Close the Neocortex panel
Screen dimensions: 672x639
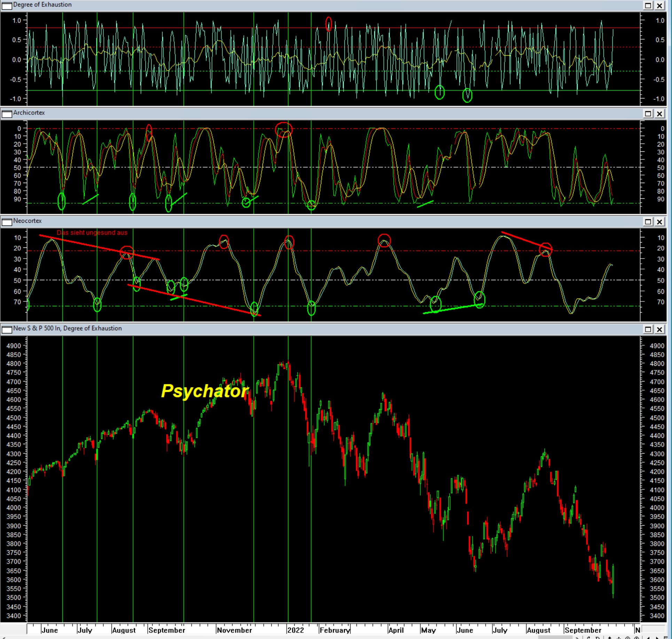coord(659,222)
